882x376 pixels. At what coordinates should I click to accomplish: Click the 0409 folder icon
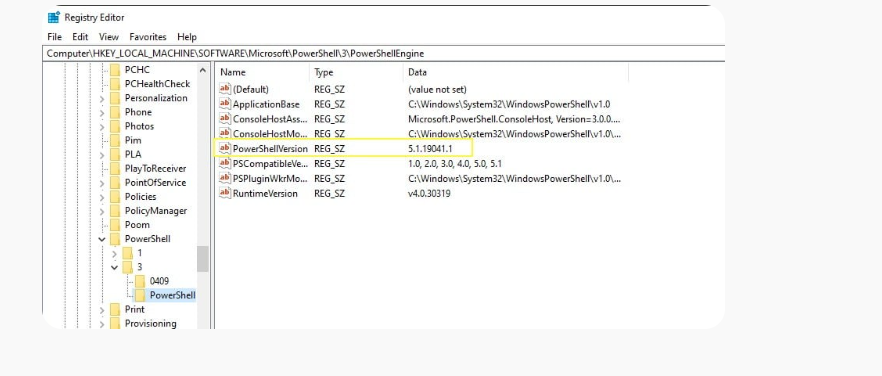[140, 281]
